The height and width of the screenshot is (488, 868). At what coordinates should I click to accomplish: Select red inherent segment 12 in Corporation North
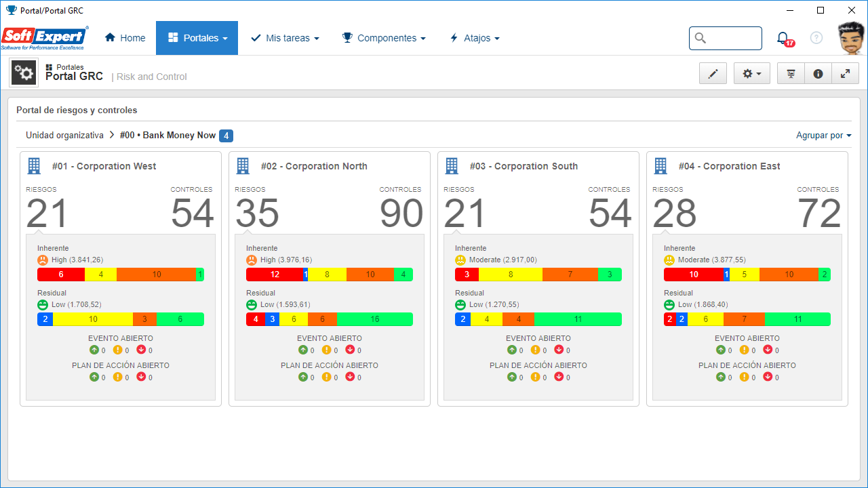275,274
